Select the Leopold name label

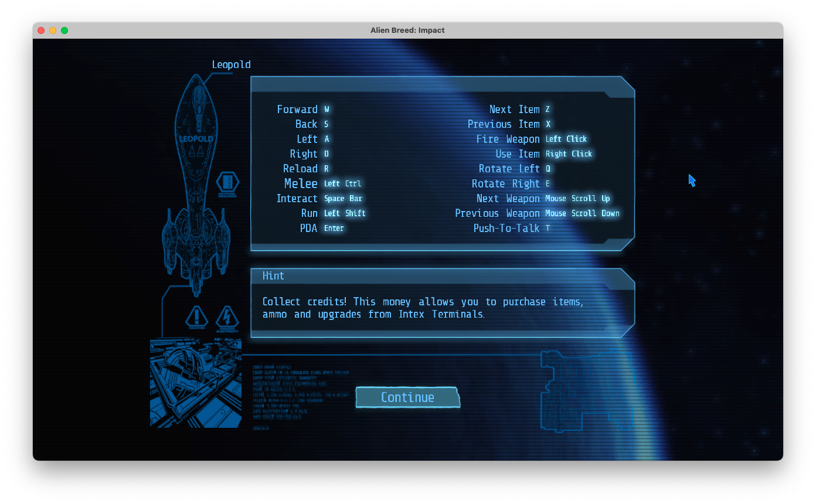coord(231,64)
